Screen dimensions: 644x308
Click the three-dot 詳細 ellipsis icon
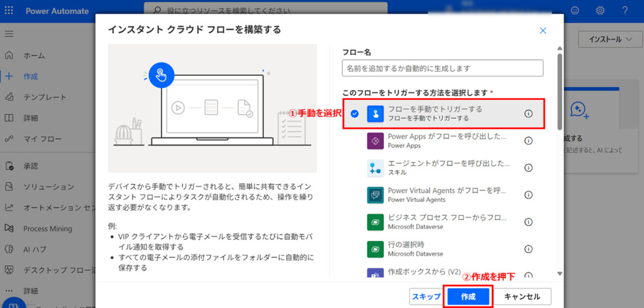tap(9, 291)
